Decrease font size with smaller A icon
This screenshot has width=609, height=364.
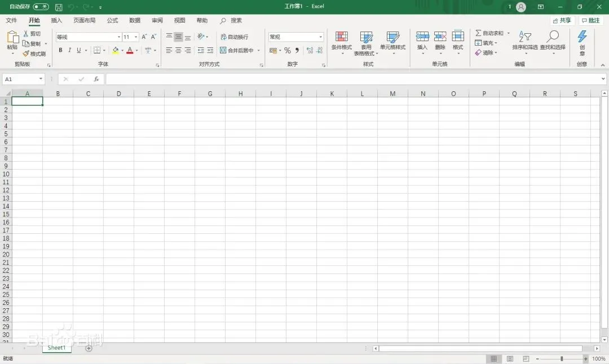(x=153, y=37)
